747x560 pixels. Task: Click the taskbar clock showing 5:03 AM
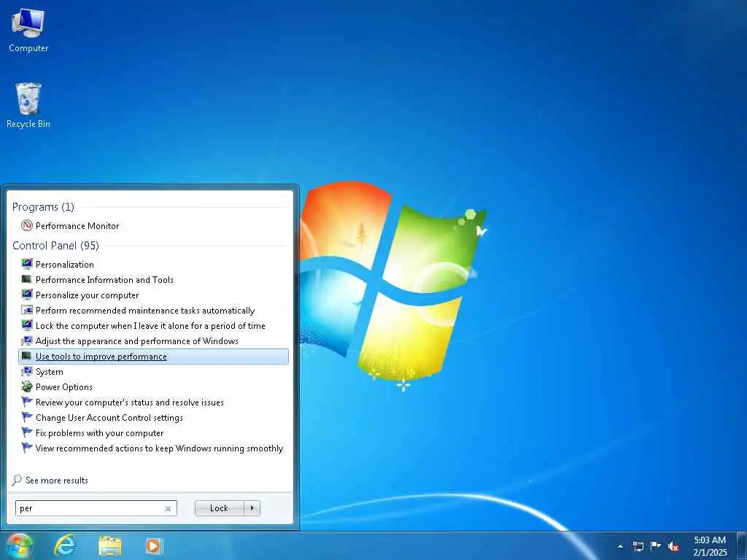pos(710,546)
